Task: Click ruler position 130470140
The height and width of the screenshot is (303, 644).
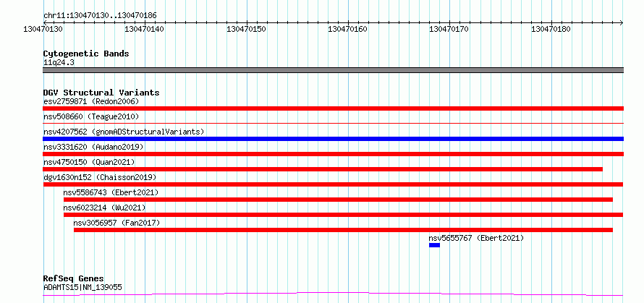Action: (145, 29)
